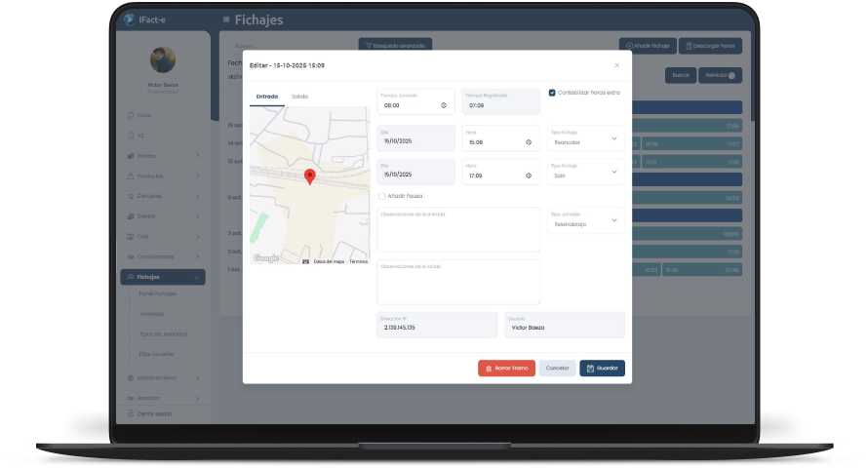
Task: Open time picker icon for the 15:09 Hora field
Action: [529, 142]
